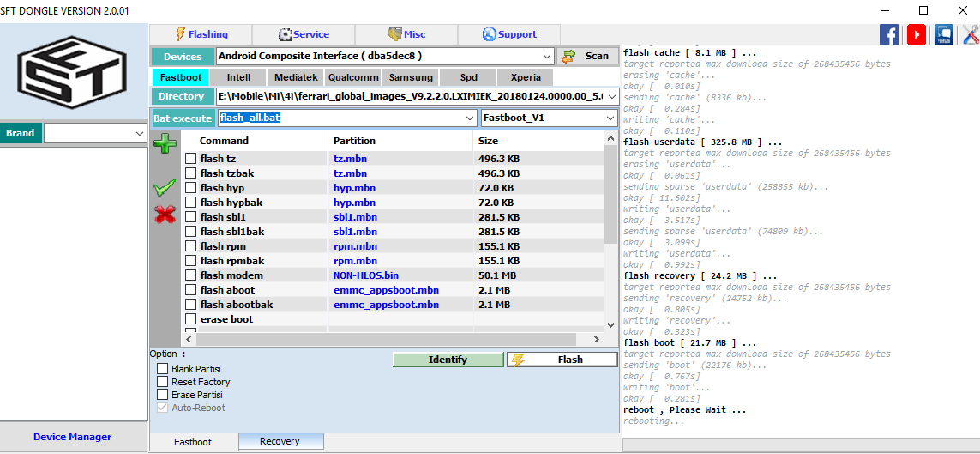Check the flash hyp checkbox
This screenshot has width=980, height=454.
(x=190, y=188)
